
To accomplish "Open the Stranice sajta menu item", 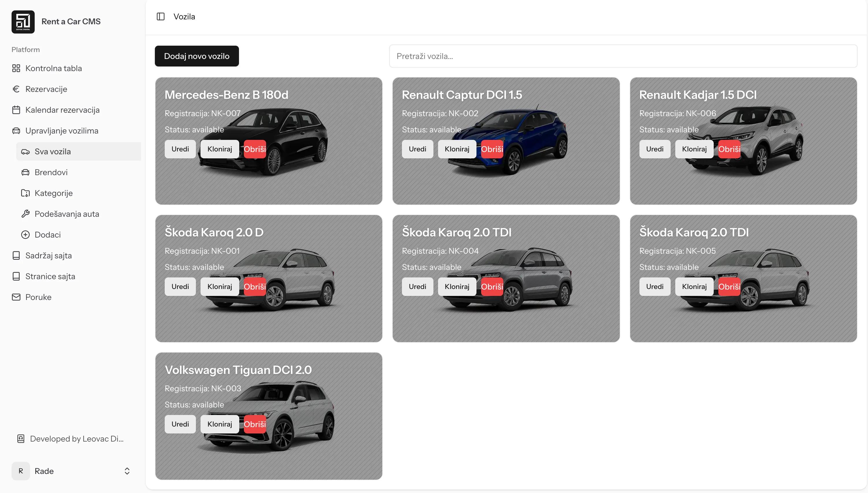I will tap(50, 276).
